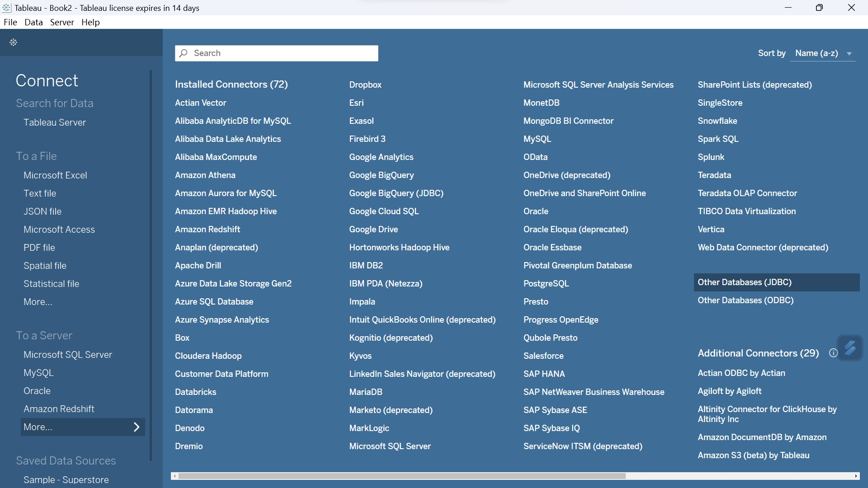868x488 pixels.
Task: Choose the Box connector
Action: pyautogui.click(x=182, y=338)
